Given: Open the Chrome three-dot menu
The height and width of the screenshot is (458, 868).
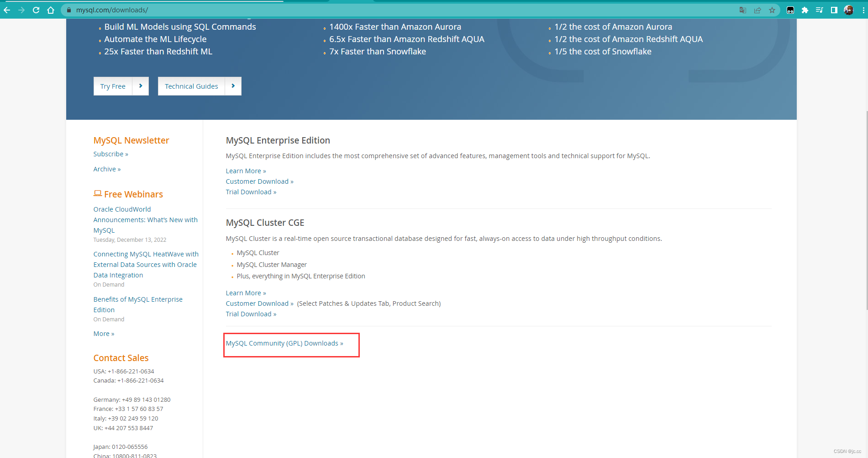Looking at the screenshot, I should click(x=863, y=10).
